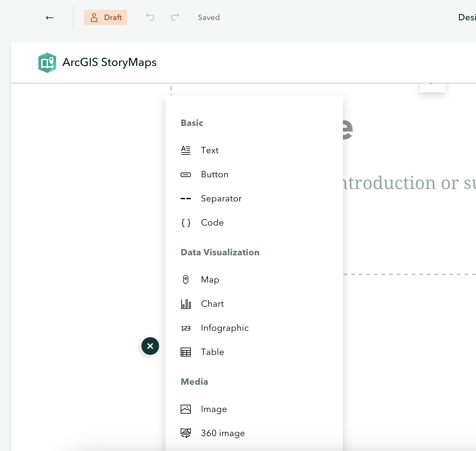Screen dimensions: 476x451
Task: Click the ArcGIS StoryMaps title link
Action: 109,62
